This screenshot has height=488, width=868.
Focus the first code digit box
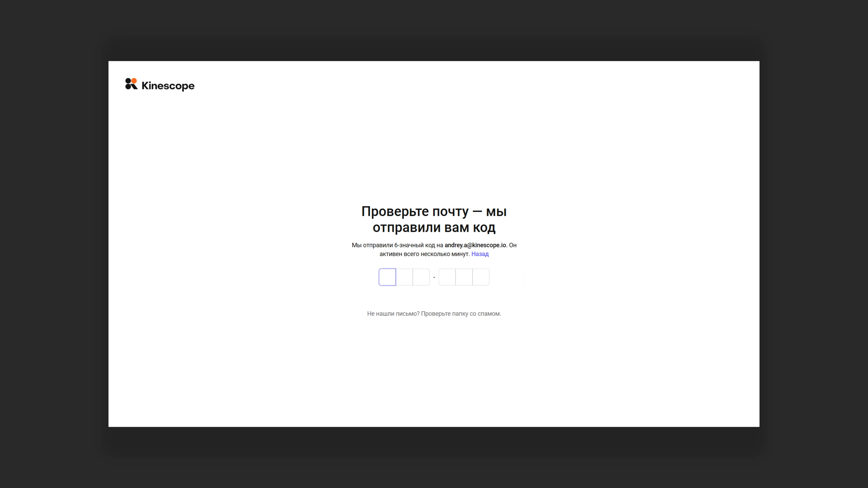(387, 277)
